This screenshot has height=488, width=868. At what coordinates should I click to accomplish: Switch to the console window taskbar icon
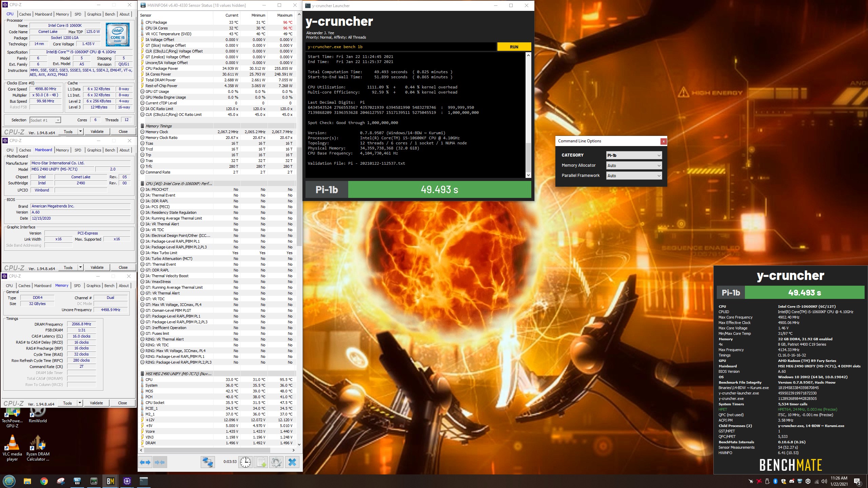(x=144, y=481)
